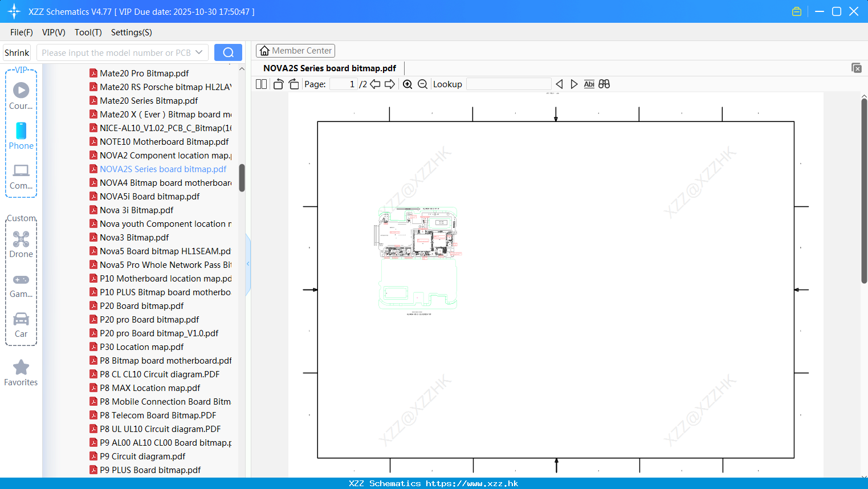Image resolution: width=868 pixels, height=489 pixels.
Task: Zoom out of the PDF
Action: pos(422,84)
